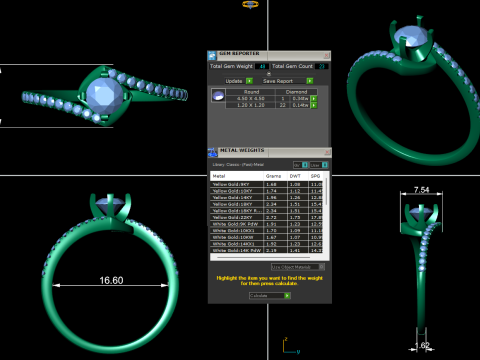This screenshot has width=480, height=360.
Task: Click the center stone in top view
Action: 104,95
